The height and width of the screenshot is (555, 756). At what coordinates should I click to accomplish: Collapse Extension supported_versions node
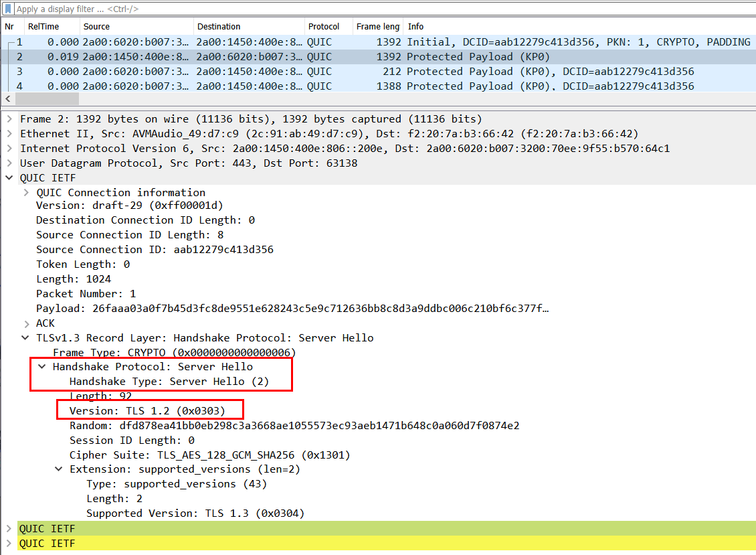point(59,469)
